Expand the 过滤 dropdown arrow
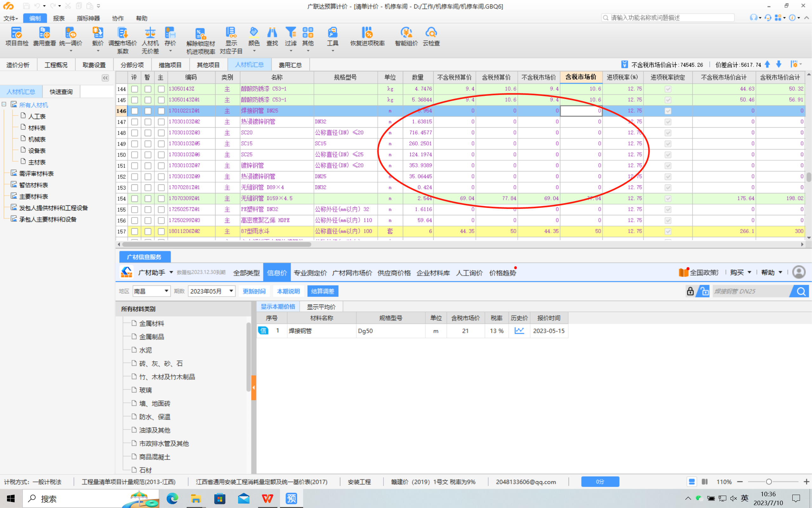This screenshot has height=508, width=812. (290, 51)
